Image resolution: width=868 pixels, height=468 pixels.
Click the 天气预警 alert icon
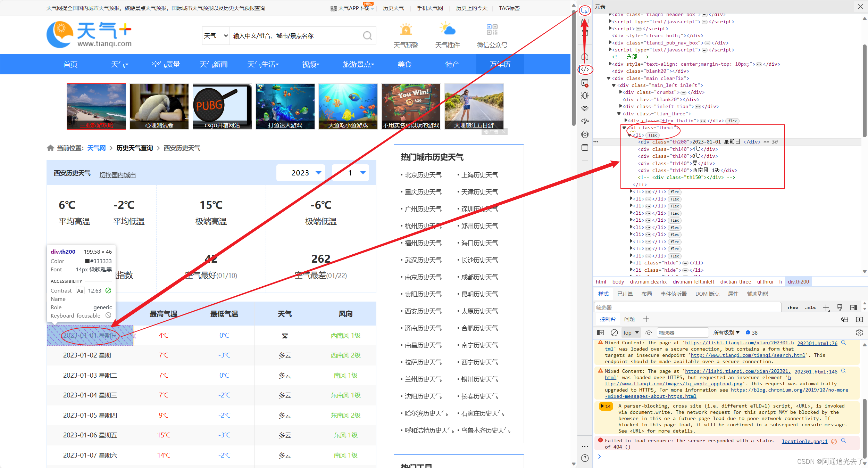pyautogui.click(x=406, y=30)
